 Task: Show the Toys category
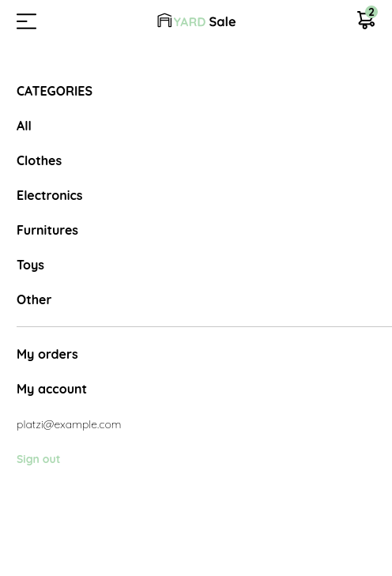click(31, 265)
